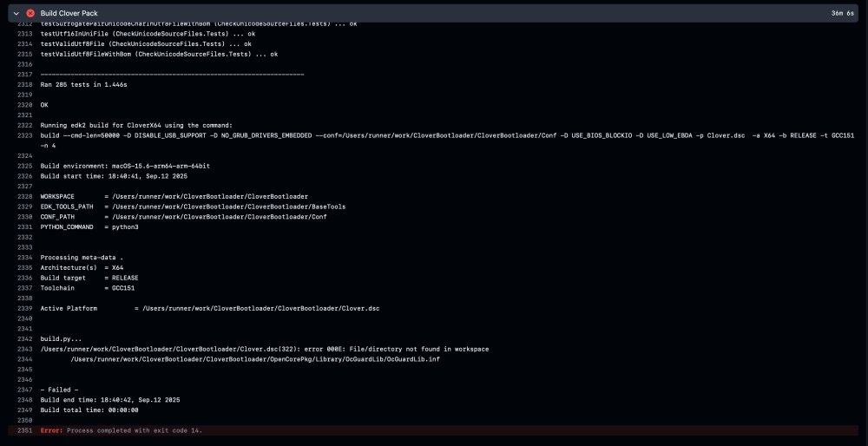868x446 pixels.
Task: Click the red failed status icon
Action: coord(30,13)
